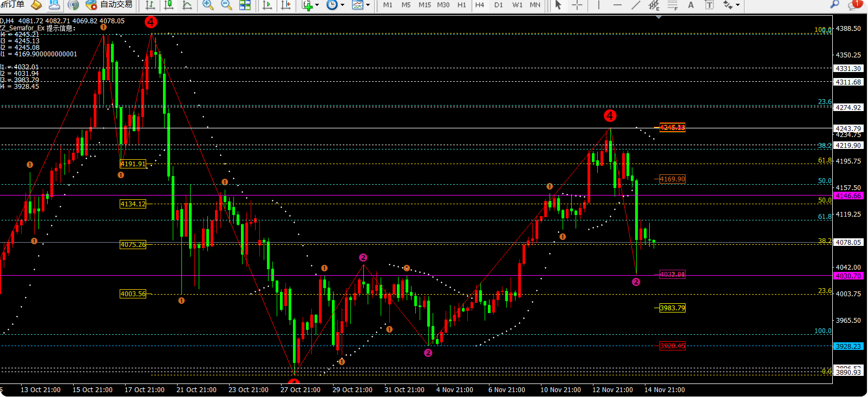The height and width of the screenshot is (397, 868).
Task: Expand the periods dropdown arrow
Action: click(342, 5)
